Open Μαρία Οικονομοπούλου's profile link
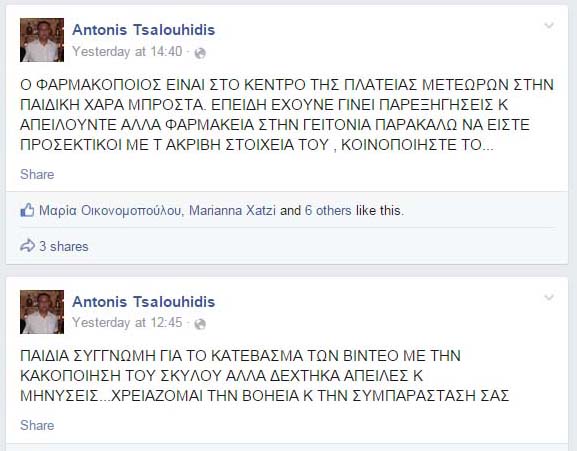This screenshot has height=451, width=577. [x=110, y=211]
